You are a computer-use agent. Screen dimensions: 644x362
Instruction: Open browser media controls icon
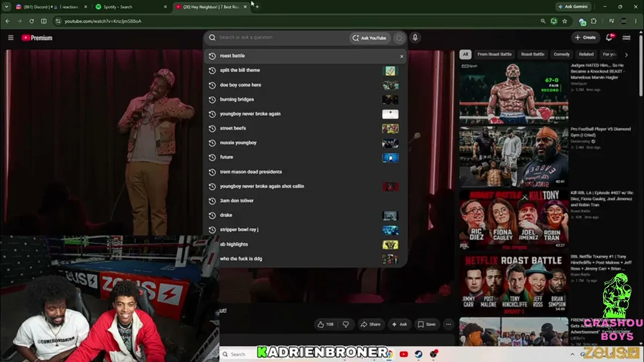[611, 21]
